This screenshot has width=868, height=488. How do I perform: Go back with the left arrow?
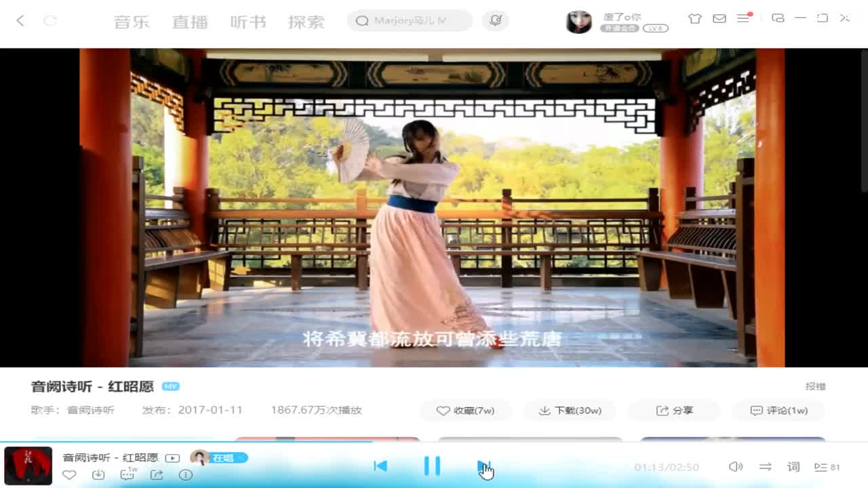click(x=20, y=21)
